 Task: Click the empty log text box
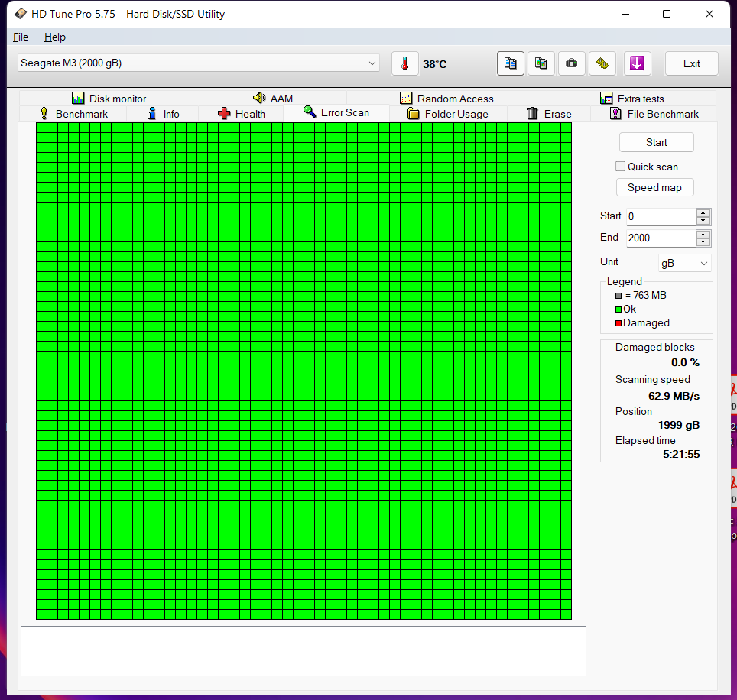pos(304,651)
